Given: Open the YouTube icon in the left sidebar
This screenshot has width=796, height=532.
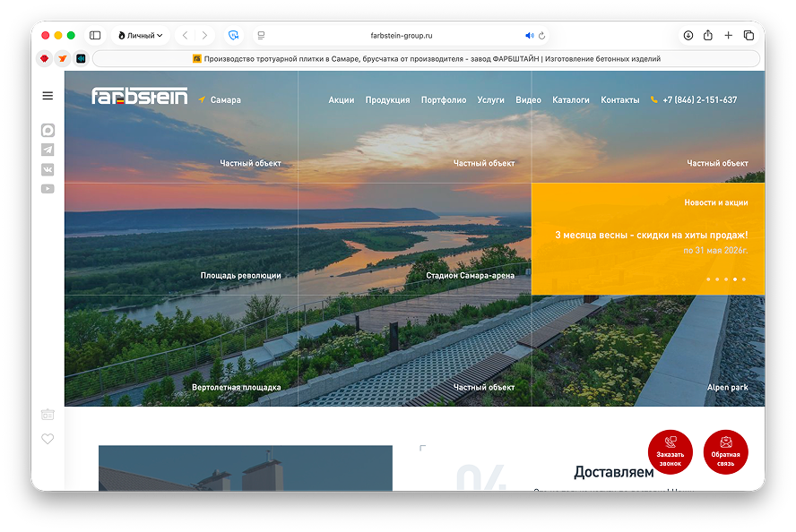Looking at the screenshot, I should pos(48,189).
